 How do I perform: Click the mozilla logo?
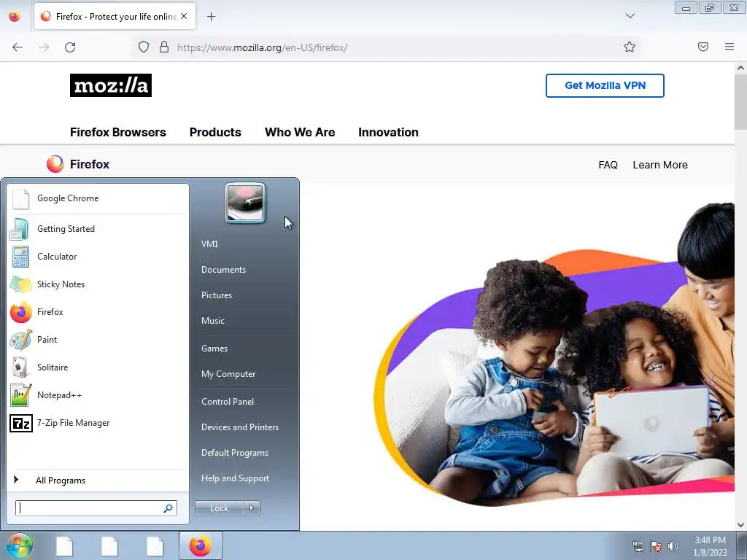click(x=111, y=85)
